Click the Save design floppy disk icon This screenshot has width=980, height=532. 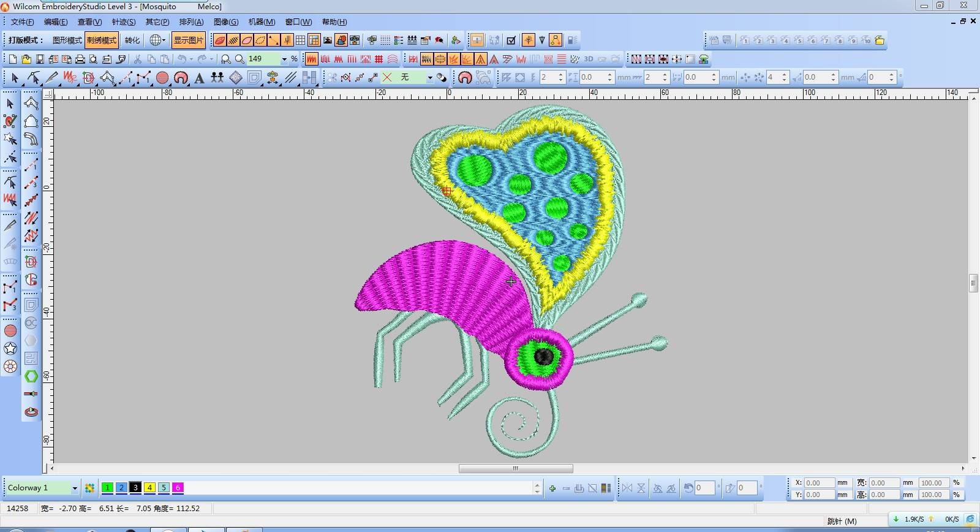[x=40, y=59]
